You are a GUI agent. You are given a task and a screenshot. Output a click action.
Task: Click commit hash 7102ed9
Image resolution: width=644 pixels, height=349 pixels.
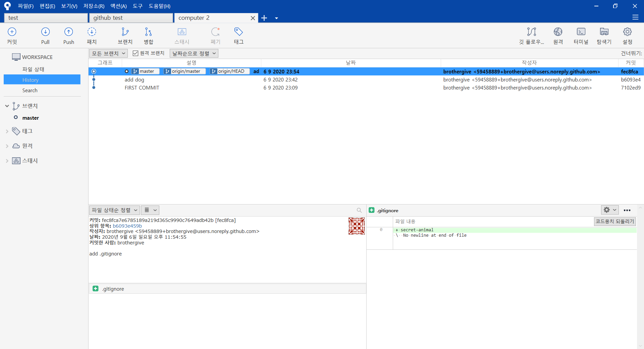[631, 88]
